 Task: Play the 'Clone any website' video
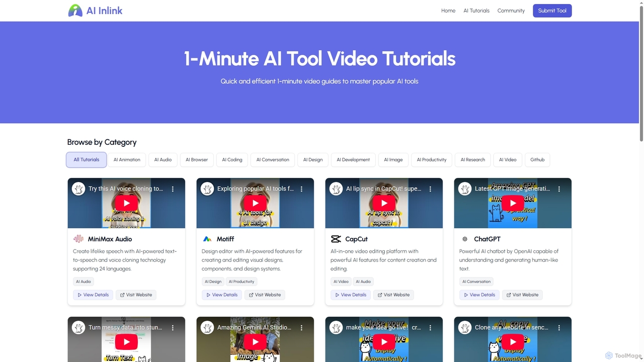coord(513,342)
